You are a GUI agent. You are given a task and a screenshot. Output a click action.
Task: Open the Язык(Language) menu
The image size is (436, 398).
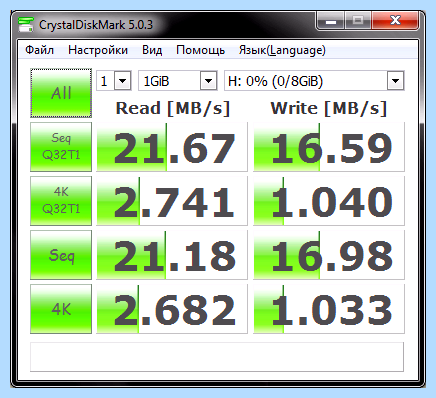click(x=282, y=50)
